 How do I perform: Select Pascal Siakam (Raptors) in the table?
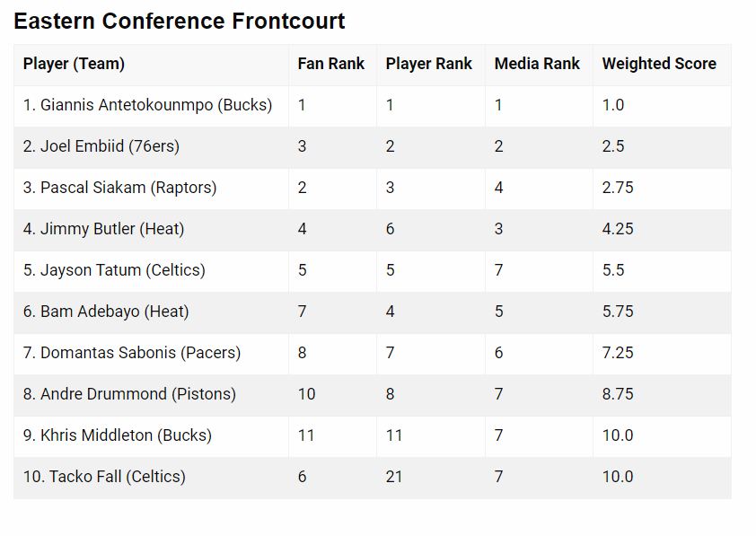pyautogui.click(x=119, y=188)
